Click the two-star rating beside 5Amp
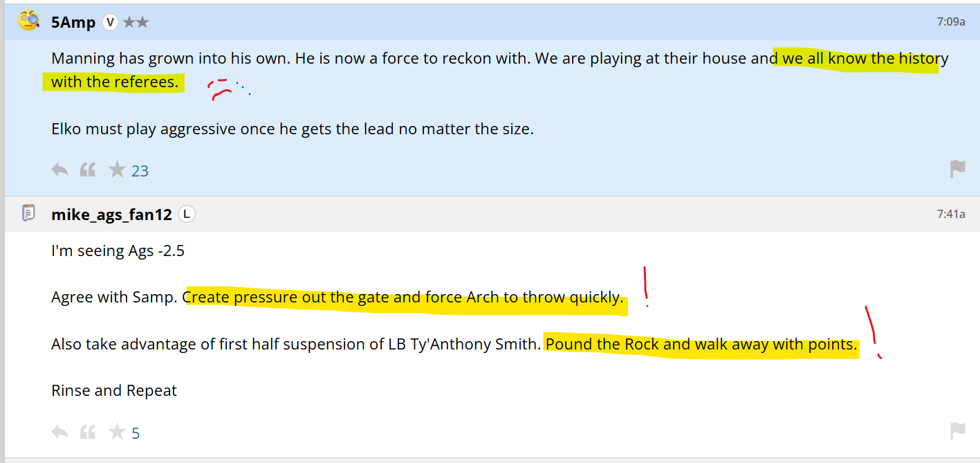Viewport: 980px width, 463px height. coord(136,22)
